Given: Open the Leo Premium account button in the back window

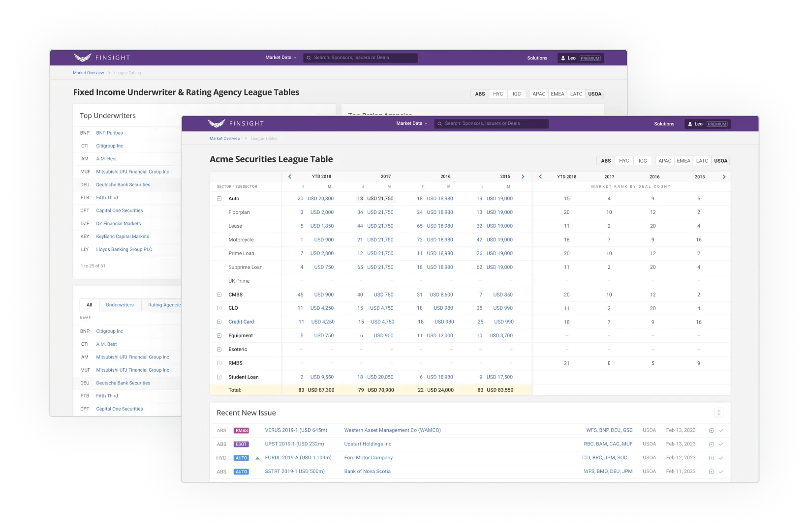Looking at the screenshot, I should click(581, 58).
